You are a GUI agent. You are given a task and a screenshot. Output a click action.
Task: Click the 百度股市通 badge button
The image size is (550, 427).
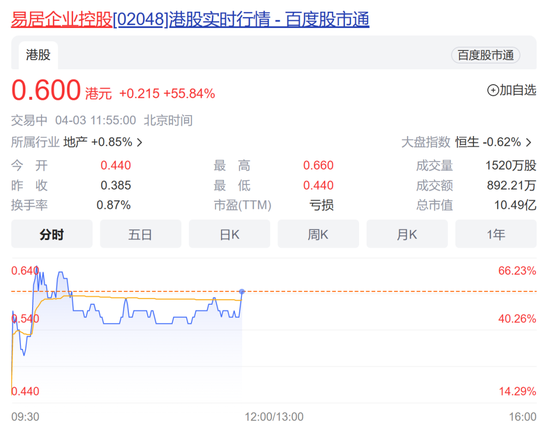pyautogui.click(x=485, y=55)
